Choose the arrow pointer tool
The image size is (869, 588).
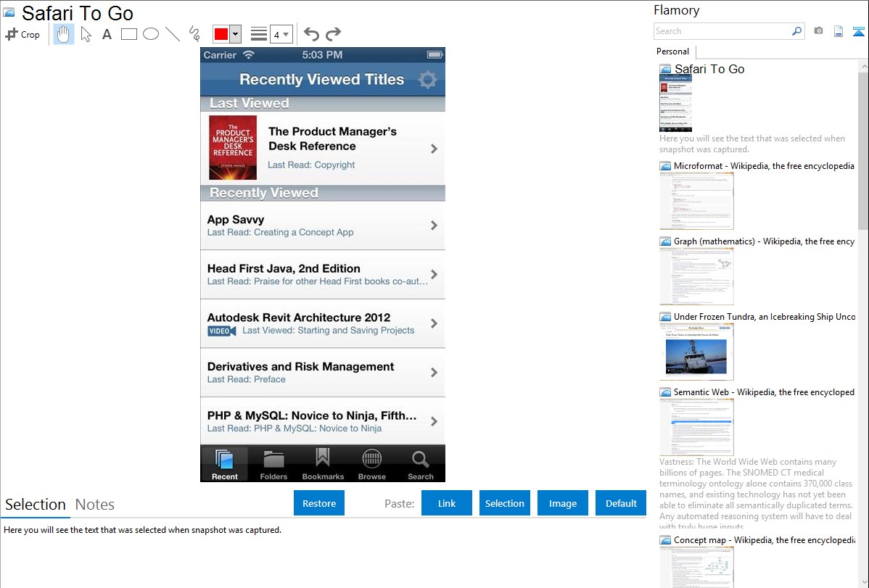click(86, 34)
